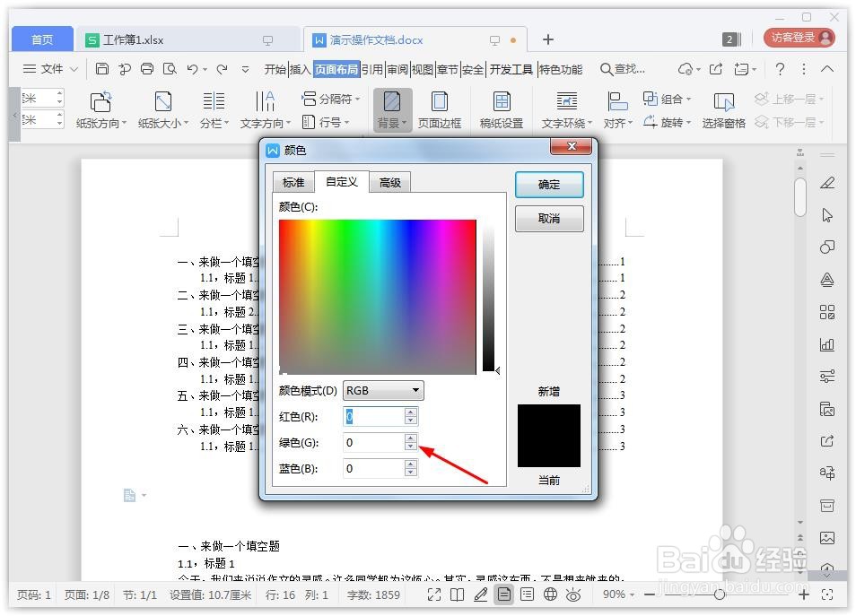The width and height of the screenshot is (856, 616).
Task: Confirm color with the 确定 button
Action: coord(548,185)
